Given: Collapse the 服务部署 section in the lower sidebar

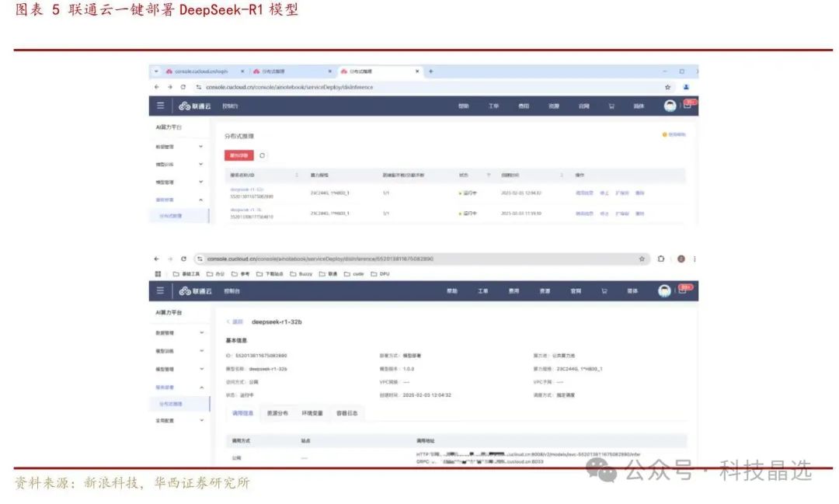Looking at the screenshot, I should 201,387.
